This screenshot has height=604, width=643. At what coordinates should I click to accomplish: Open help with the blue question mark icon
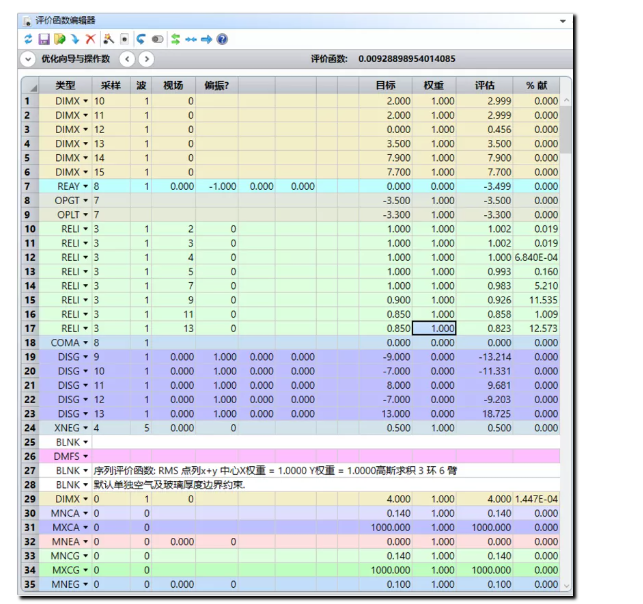[x=222, y=39]
